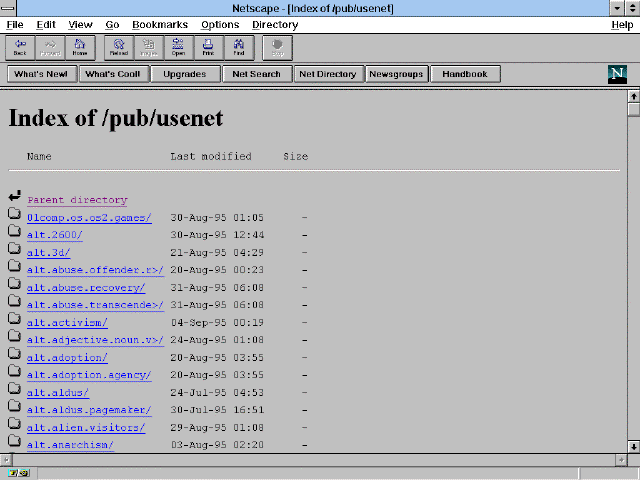Viewport: 640px width, 480px height.
Task: Click folder icon beside alt.abuse.recovery/
Action: pyautogui.click(x=14, y=284)
